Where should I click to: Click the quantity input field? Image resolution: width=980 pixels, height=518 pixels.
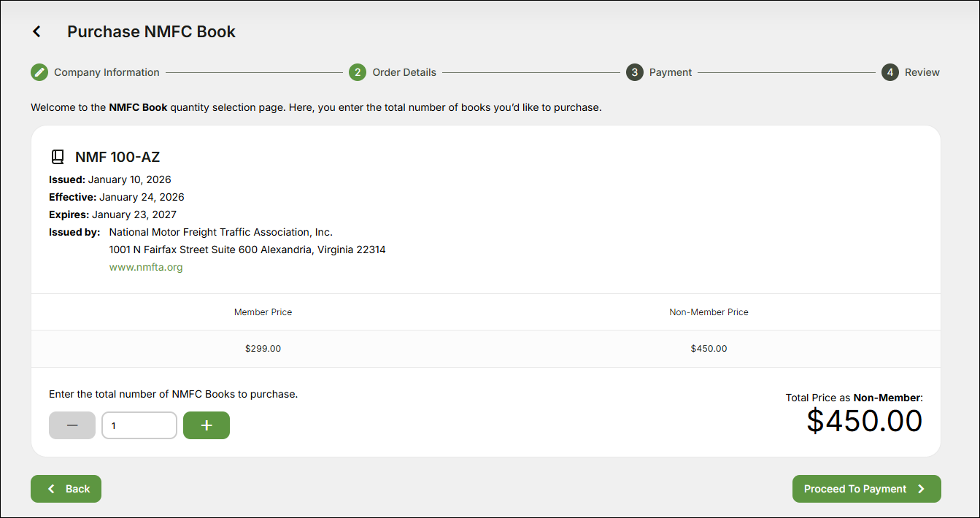click(x=139, y=425)
